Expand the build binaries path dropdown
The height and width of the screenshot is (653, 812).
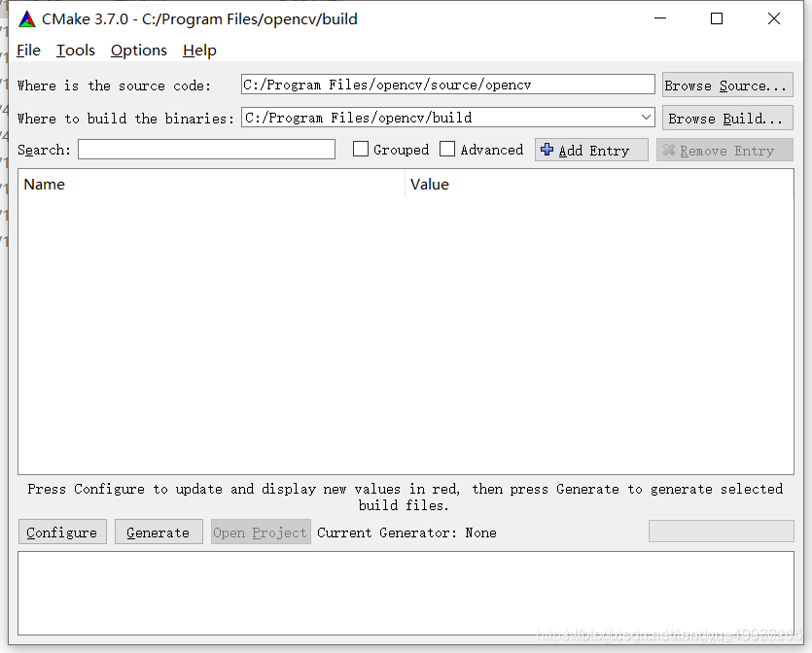[x=646, y=118]
